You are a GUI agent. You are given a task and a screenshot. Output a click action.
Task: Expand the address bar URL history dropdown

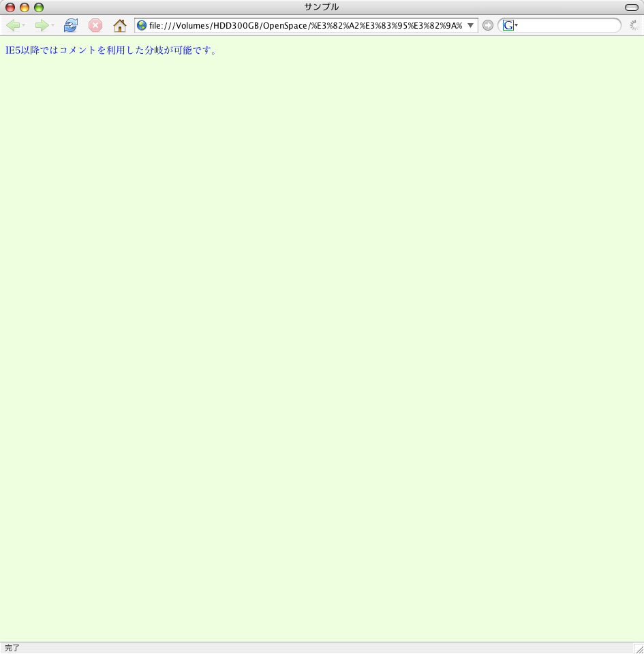tap(470, 25)
